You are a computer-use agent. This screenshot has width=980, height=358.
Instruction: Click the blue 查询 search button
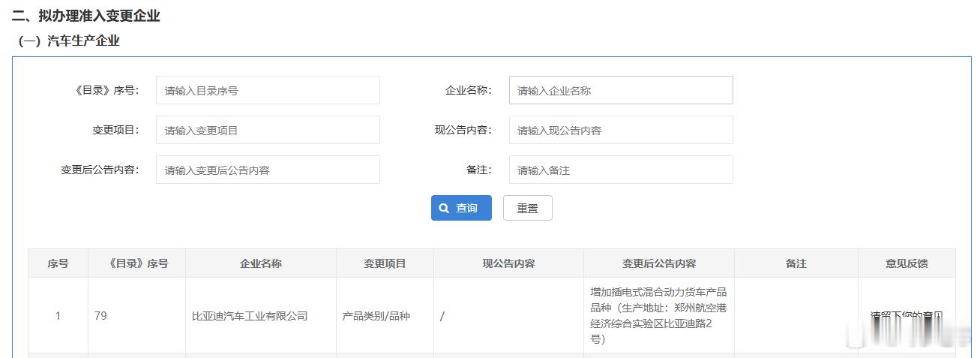(x=461, y=208)
